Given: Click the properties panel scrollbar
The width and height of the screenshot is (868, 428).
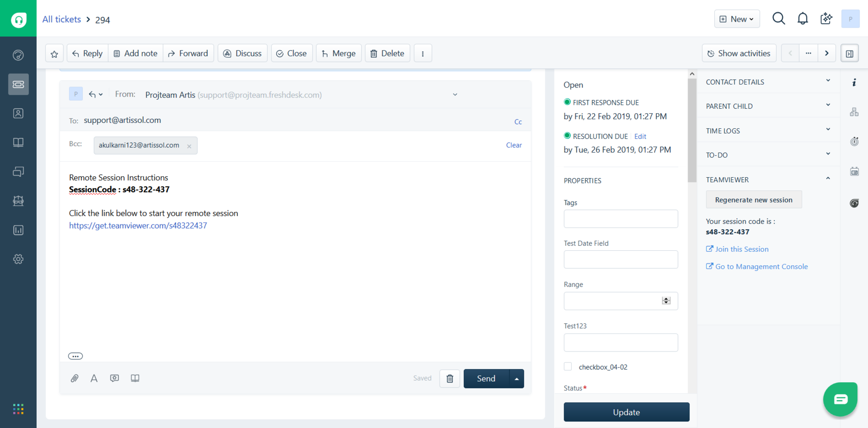Looking at the screenshot, I should (692, 130).
